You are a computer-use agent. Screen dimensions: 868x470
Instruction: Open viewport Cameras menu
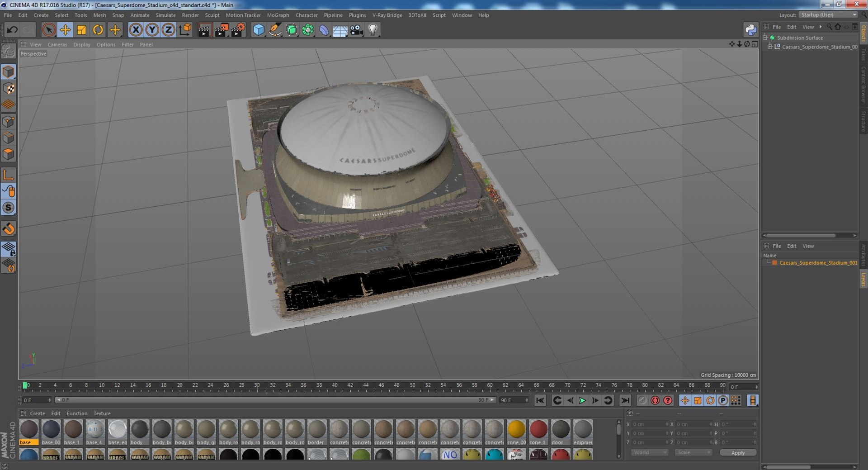point(57,44)
